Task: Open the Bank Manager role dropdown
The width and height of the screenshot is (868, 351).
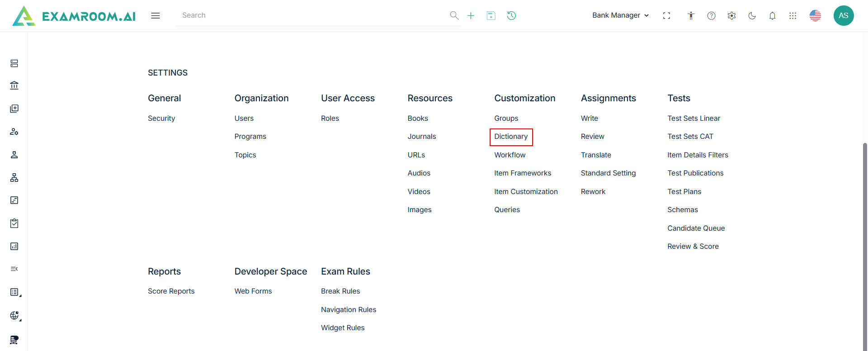Action: 620,15
